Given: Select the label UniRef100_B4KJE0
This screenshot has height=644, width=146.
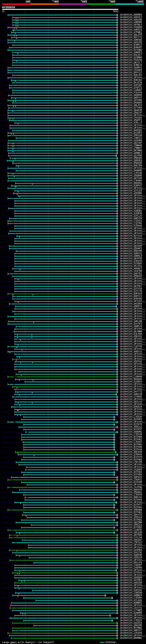Looking at the screenshot, I should pos(131,75).
